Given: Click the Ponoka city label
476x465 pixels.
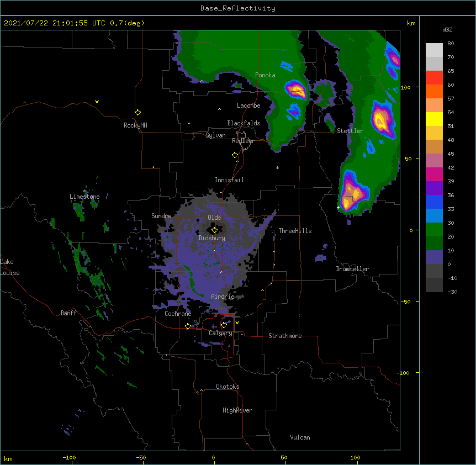Looking at the screenshot, I should [265, 75].
